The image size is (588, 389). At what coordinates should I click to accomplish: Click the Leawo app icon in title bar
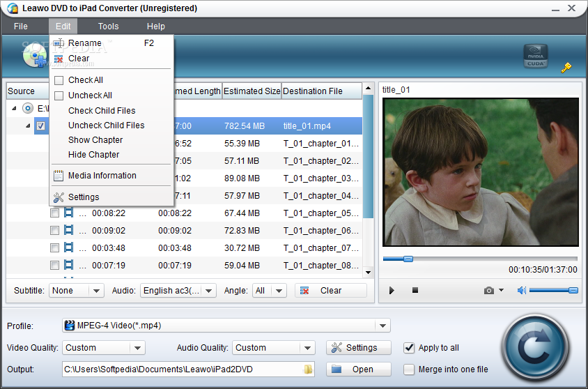[x=13, y=8]
